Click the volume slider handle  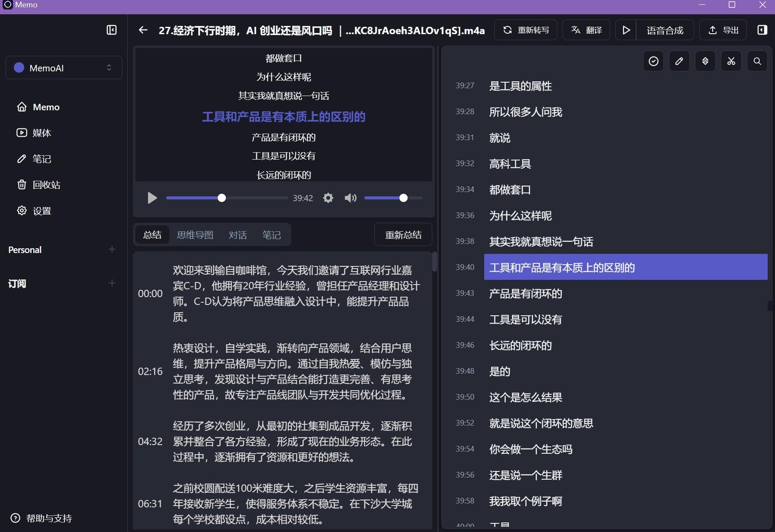click(x=403, y=198)
